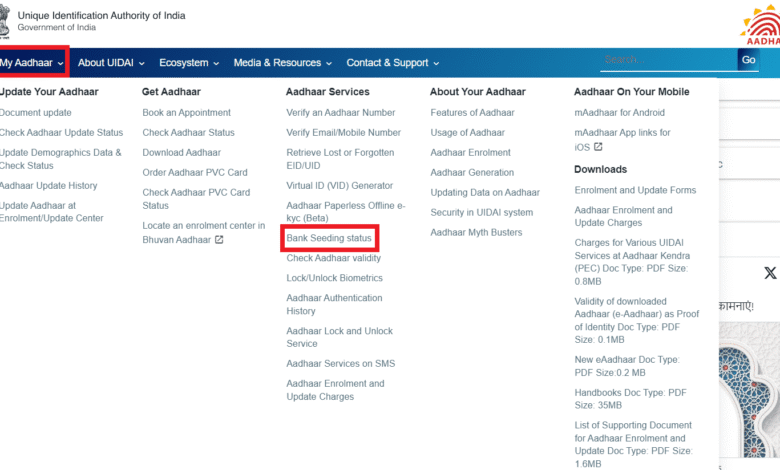The height and width of the screenshot is (470, 780).
Task: Click the X social media icon
Action: (x=770, y=273)
